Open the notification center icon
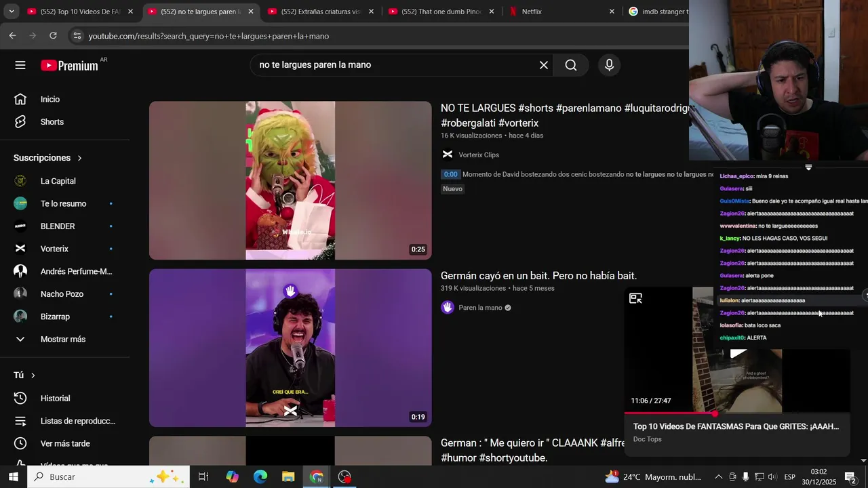868x488 pixels. point(850,477)
